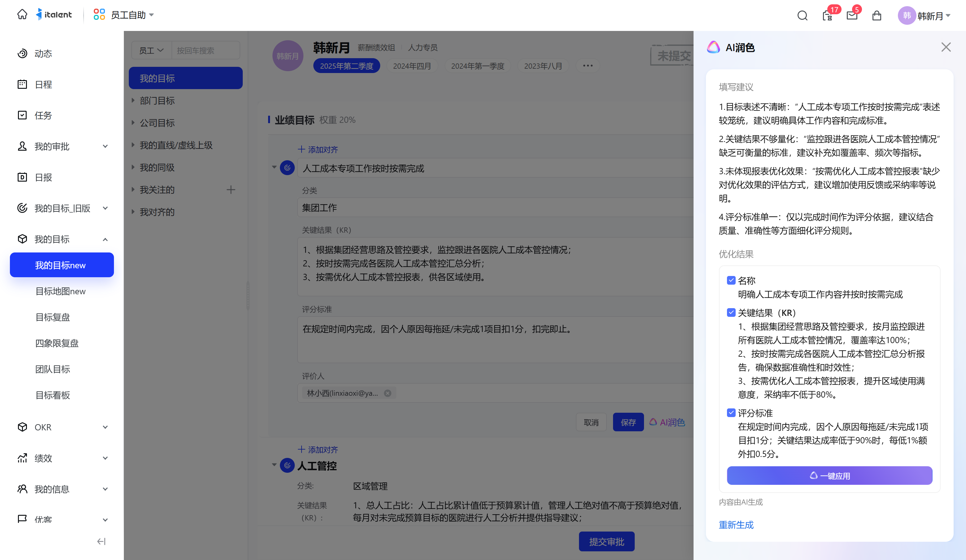Click the 重新生成 link
The width and height of the screenshot is (966, 560).
click(x=736, y=524)
